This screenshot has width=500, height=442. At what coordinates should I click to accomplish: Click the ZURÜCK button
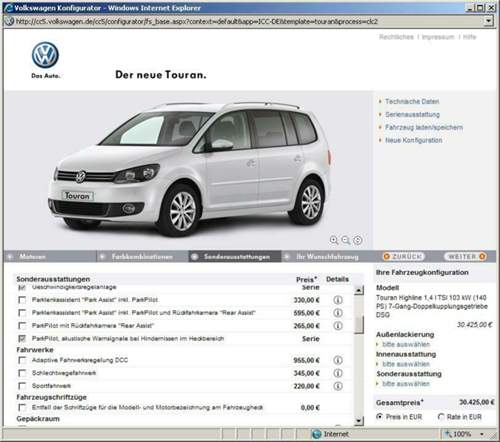(x=404, y=256)
